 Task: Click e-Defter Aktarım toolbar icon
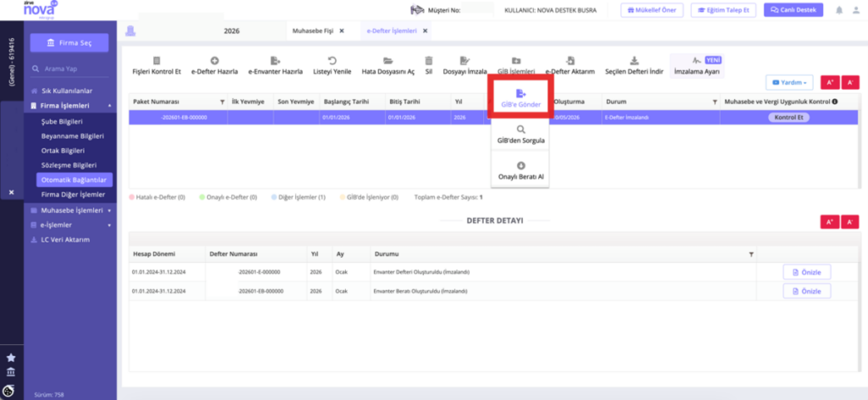click(570, 61)
